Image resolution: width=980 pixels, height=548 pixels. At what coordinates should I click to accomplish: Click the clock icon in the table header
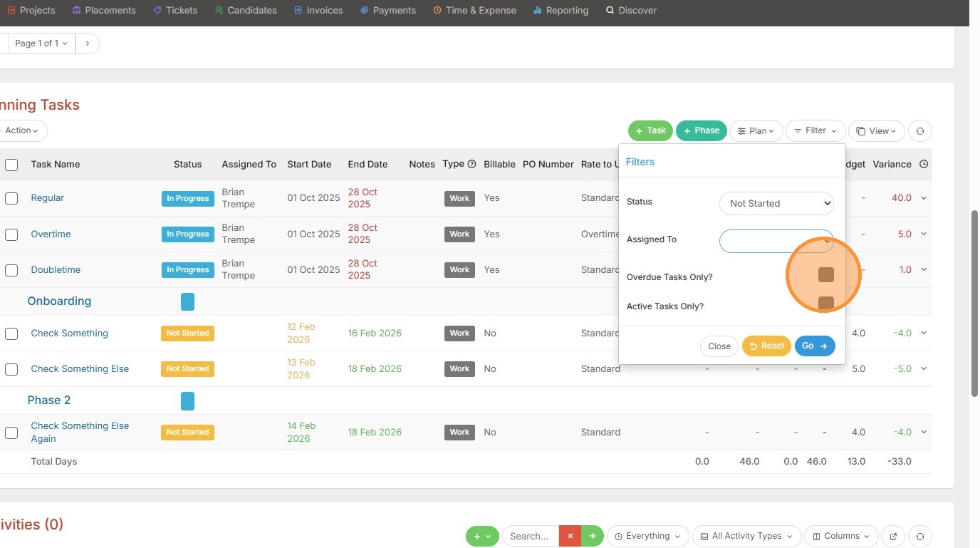[924, 164]
